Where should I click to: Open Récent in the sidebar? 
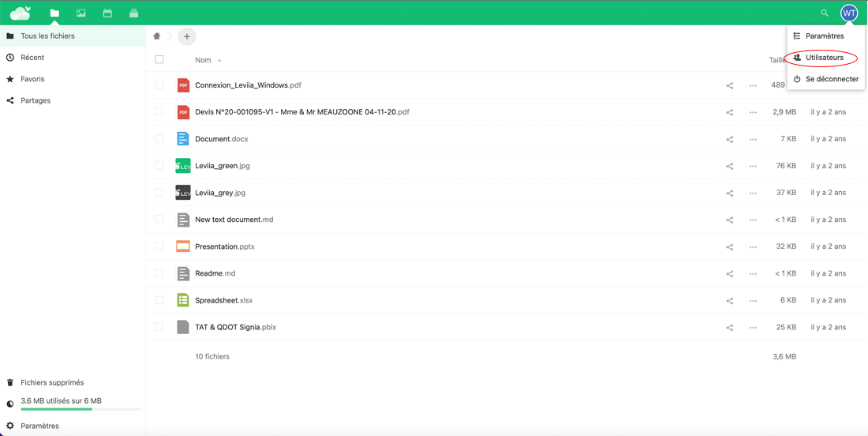73,58
